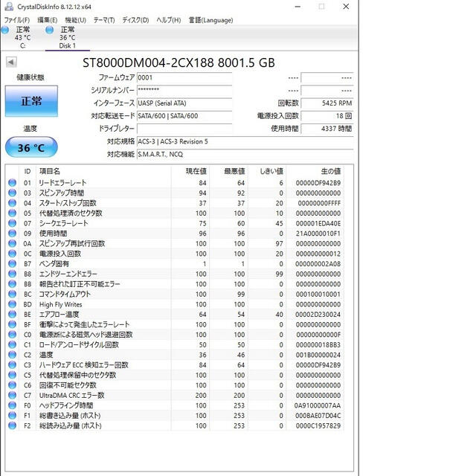Click the しきい値 column header
The width and height of the screenshot is (476, 476).
pyautogui.click(x=267, y=171)
